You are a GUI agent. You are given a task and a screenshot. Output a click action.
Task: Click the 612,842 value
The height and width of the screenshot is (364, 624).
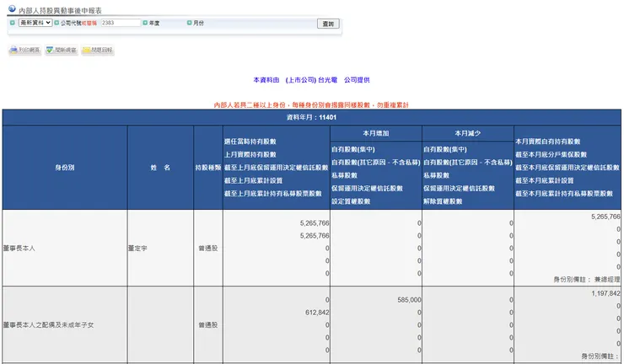pyautogui.click(x=317, y=313)
